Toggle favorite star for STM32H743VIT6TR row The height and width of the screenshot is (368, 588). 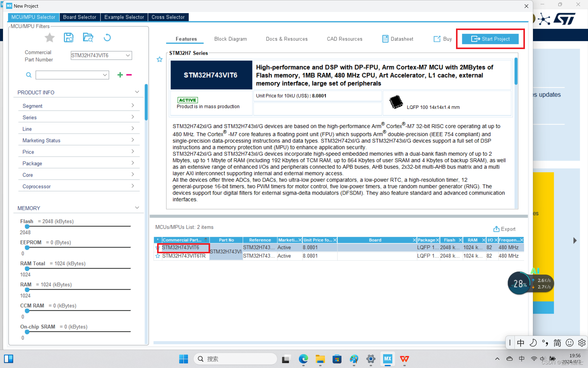158,256
